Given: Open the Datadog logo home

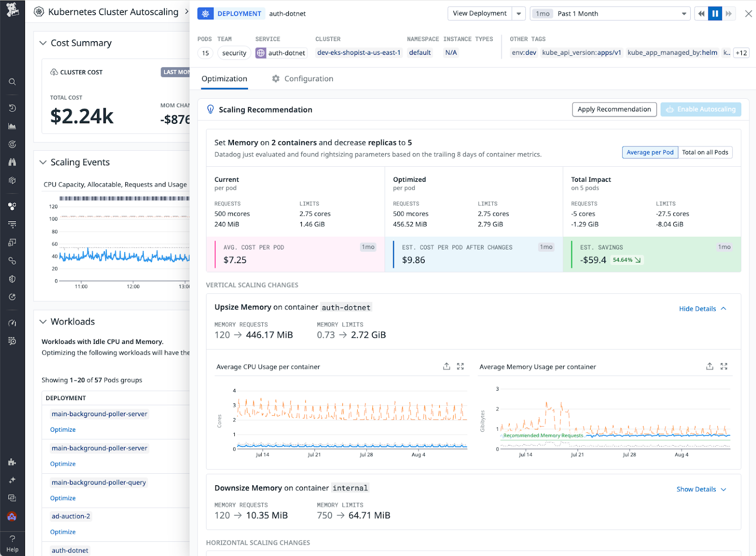Looking at the screenshot, I should click(x=12, y=9).
